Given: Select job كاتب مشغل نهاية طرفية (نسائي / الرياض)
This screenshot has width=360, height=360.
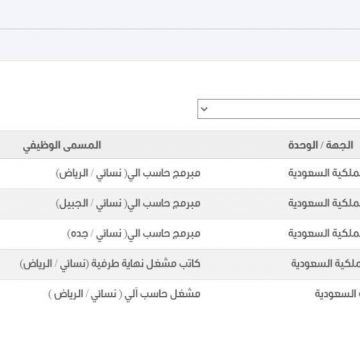Looking at the screenshot, I should coord(110,264).
